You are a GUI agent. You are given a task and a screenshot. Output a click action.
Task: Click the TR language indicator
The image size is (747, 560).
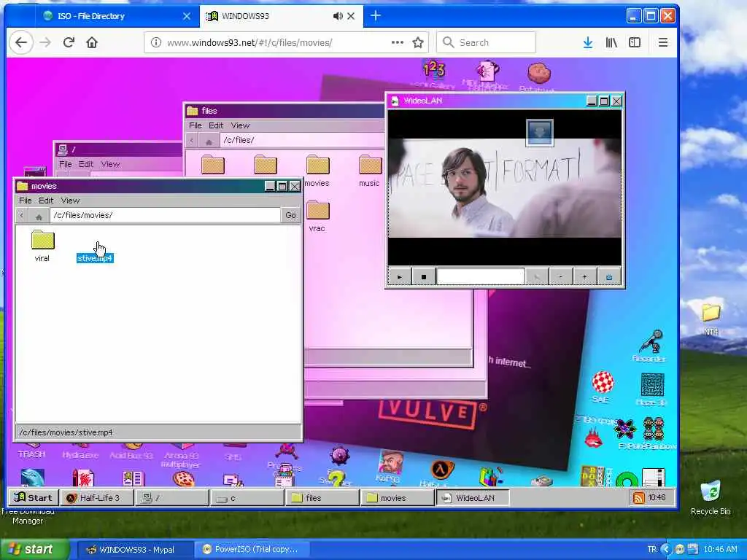coord(652,550)
